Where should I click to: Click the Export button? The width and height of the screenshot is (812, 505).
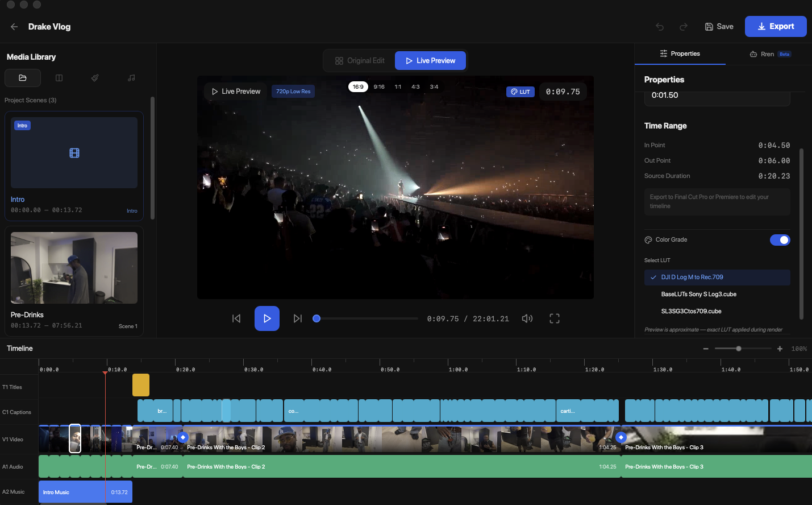(x=775, y=27)
